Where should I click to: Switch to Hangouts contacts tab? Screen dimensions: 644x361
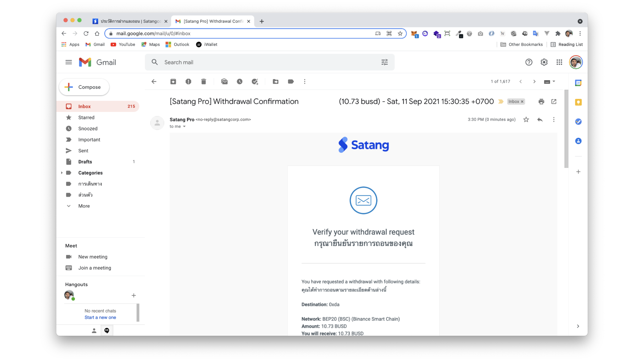pyautogui.click(x=94, y=331)
